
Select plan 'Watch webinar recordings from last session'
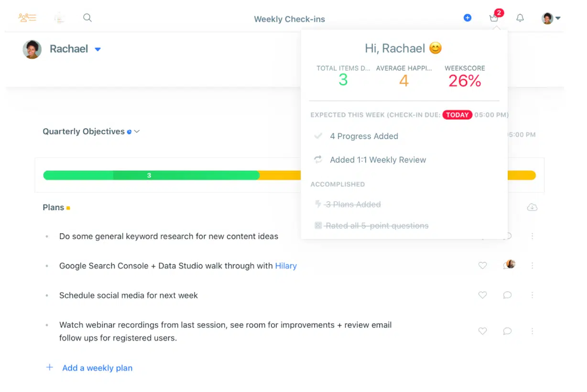(226, 331)
